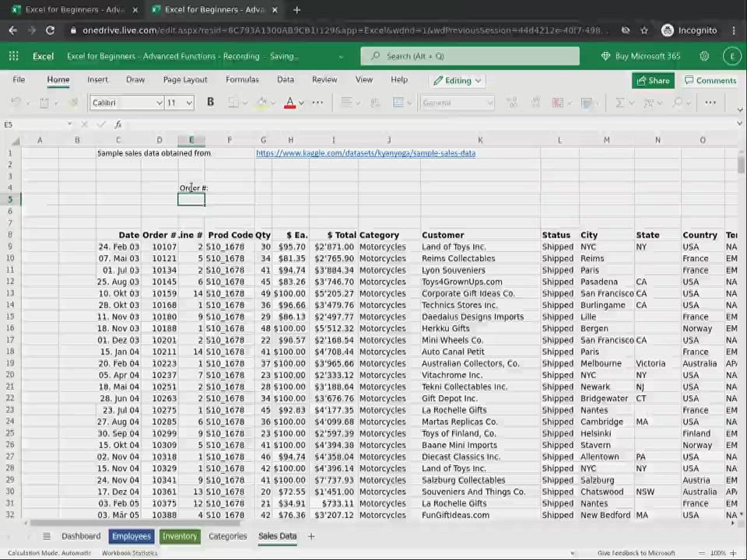
Task: Open the Categories sheet tab
Action: pyautogui.click(x=228, y=536)
